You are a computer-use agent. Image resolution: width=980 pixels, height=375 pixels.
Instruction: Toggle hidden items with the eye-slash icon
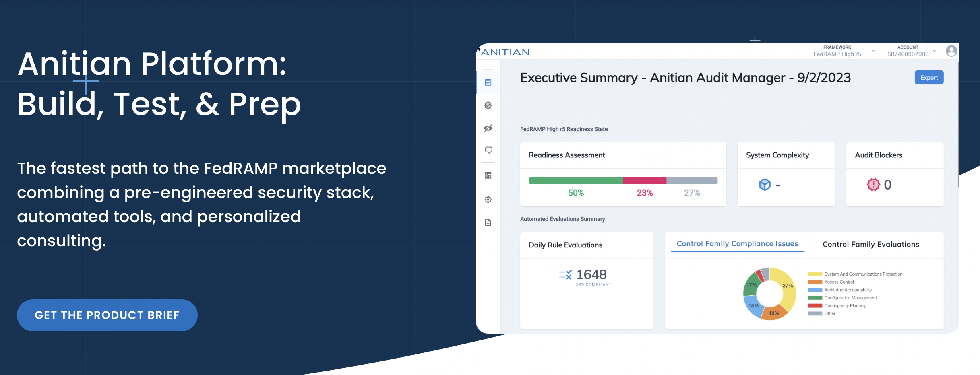488,128
